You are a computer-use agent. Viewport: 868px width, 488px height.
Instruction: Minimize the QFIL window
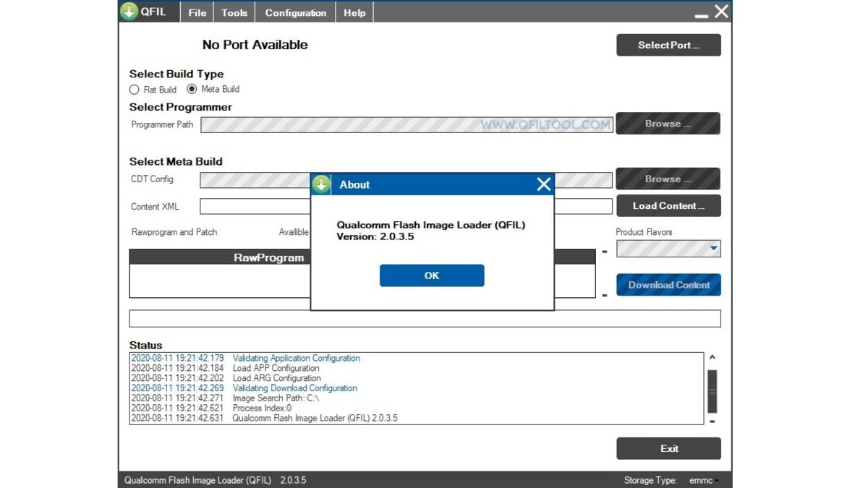(701, 15)
